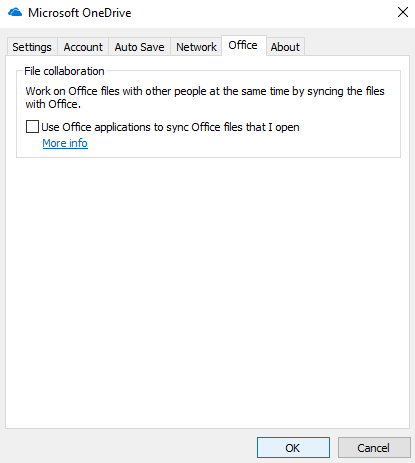The height and width of the screenshot is (463, 415).
Task: Close the Microsoft OneDrive window
Action: [403, 12]
